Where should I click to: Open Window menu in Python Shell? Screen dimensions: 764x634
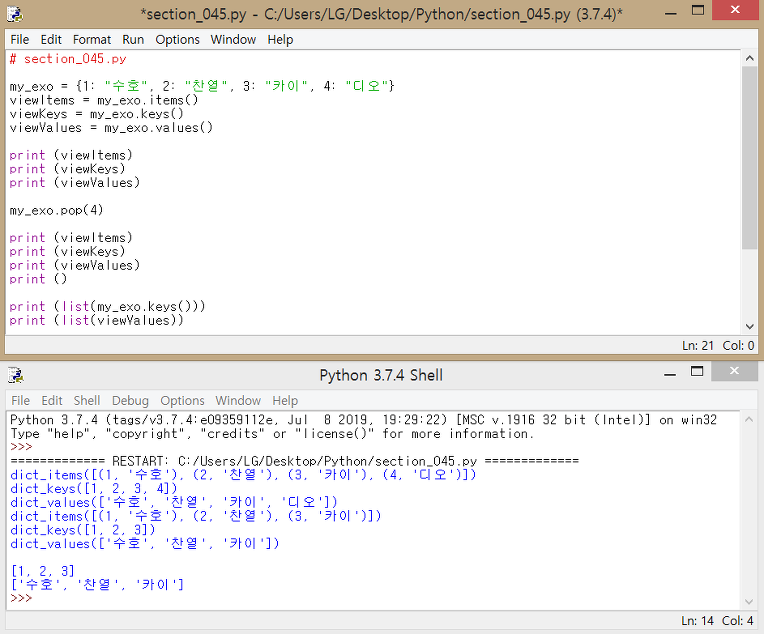point(238,401)
